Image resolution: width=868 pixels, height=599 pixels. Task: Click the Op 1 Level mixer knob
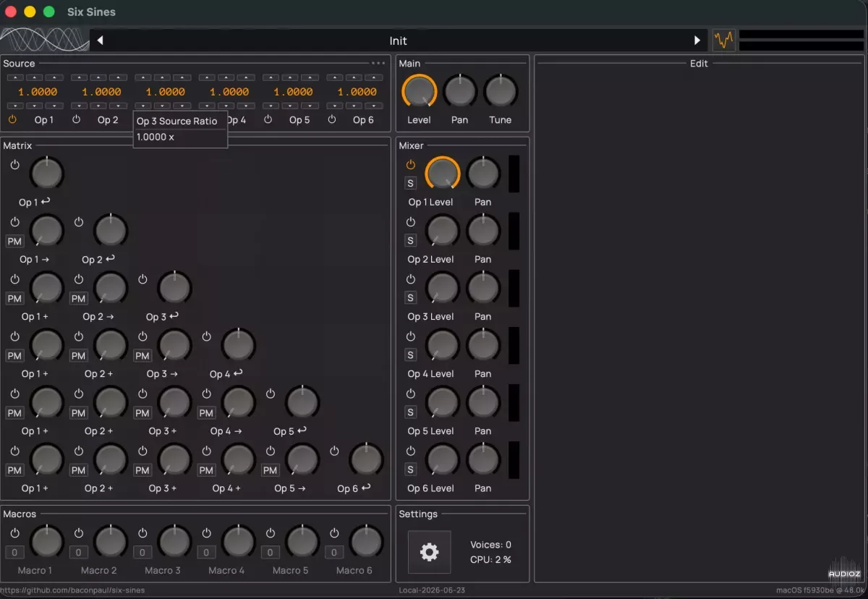coord(443,174)
